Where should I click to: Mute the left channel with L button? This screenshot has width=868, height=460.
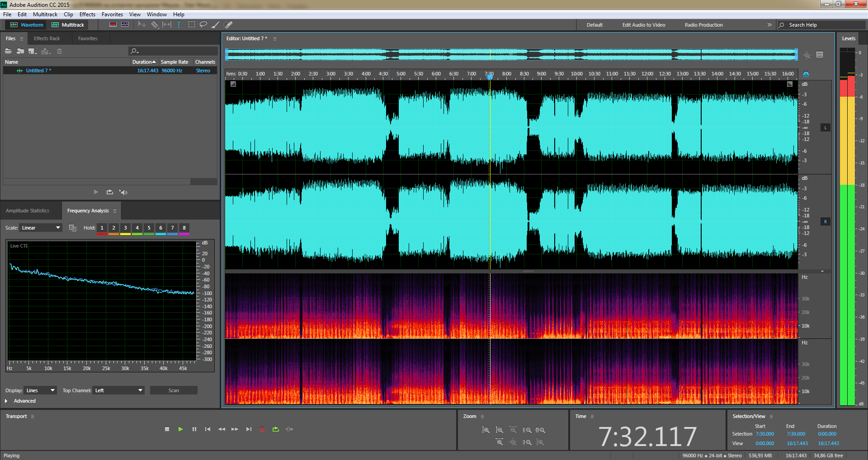826,128
